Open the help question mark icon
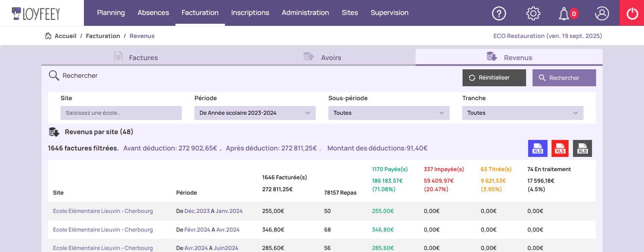This screenshot has height=252, width=644. (x=499, y=14)
